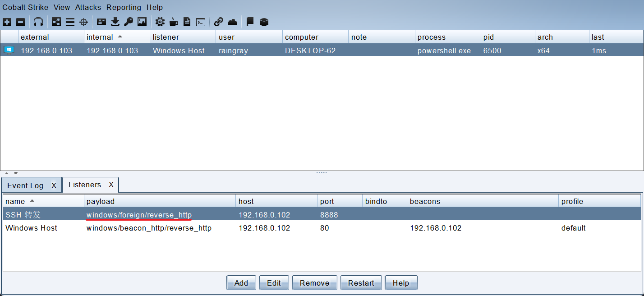The width and height of the screenshot is (644, 296).
Task: Sort listeners by the beacons column header
Action: coord(483,201)
